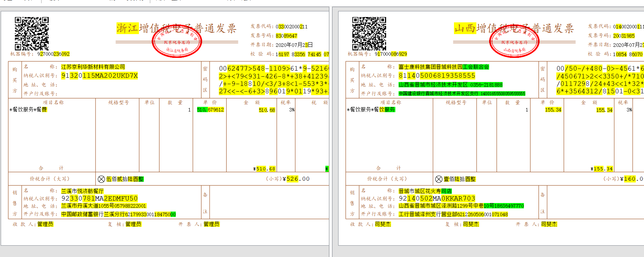Click 管理员 next to 开票人
This screenshot has height=257, width=644.
point(212,224)
